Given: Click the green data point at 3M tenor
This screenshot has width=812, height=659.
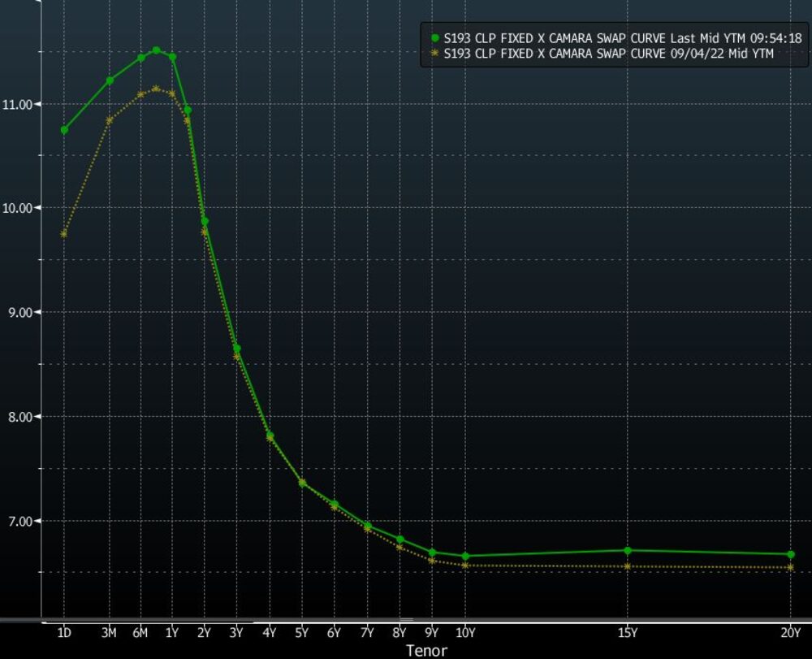Looking at the screenshot, I should coord(110,80).
